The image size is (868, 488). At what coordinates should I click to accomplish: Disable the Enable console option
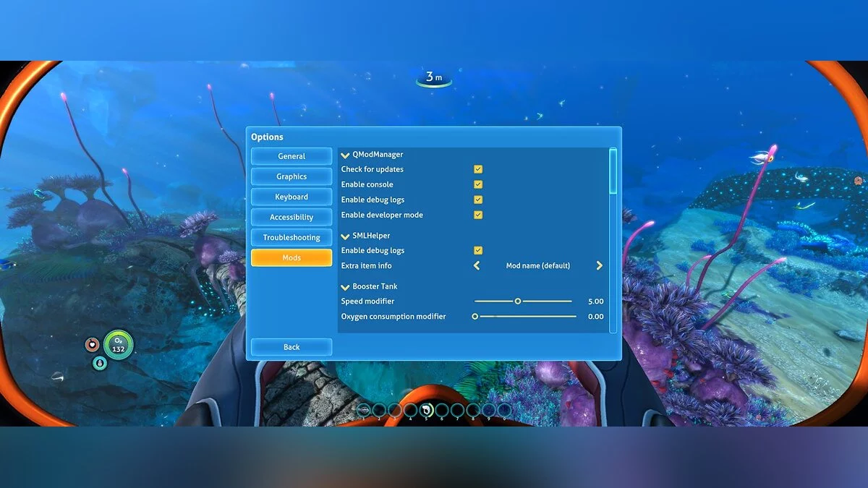(478, 184)
